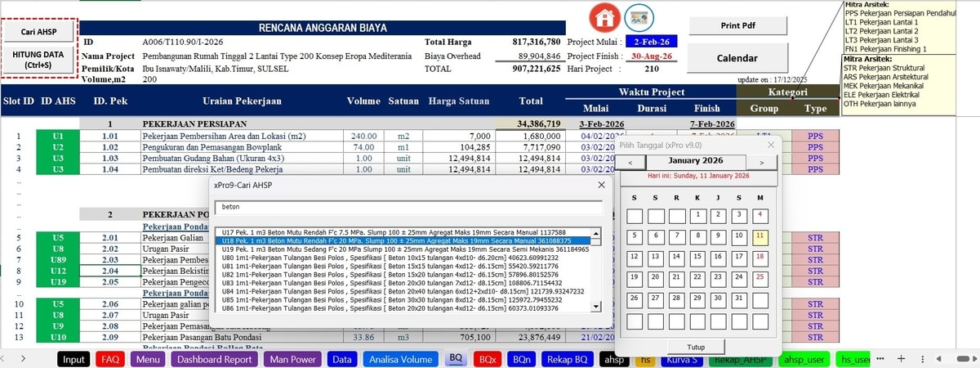This screenshot has height=368, width=980.
Task: Click PPS type cell for row 1.01
Action: [x=815, y=136]
